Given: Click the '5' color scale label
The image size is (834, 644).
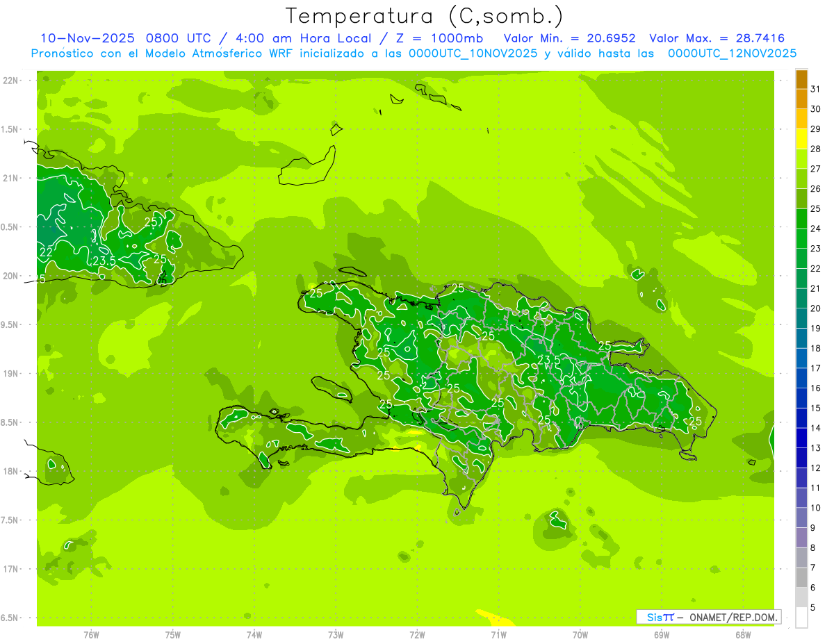Looking at the screenshot, I should [x=813, y=608].
